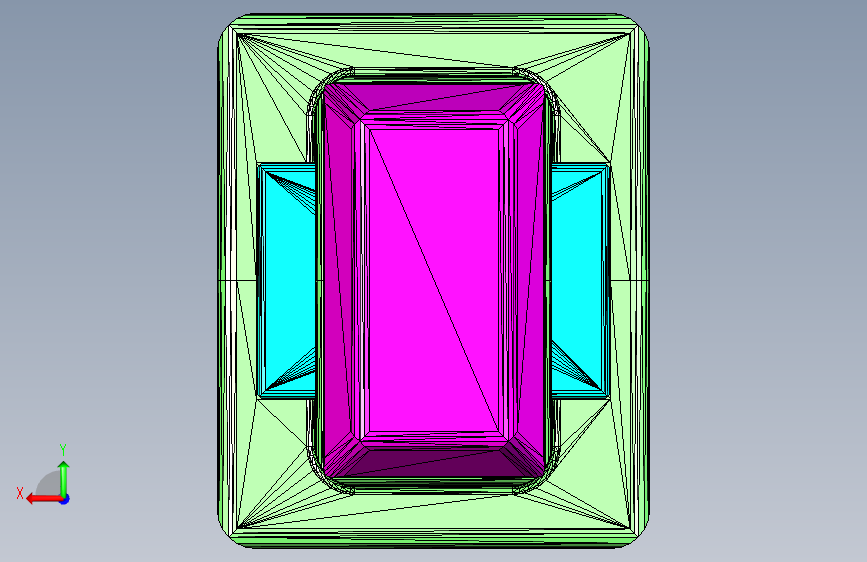Select the dark purple bottom bevel of center block

pos(434,464)
